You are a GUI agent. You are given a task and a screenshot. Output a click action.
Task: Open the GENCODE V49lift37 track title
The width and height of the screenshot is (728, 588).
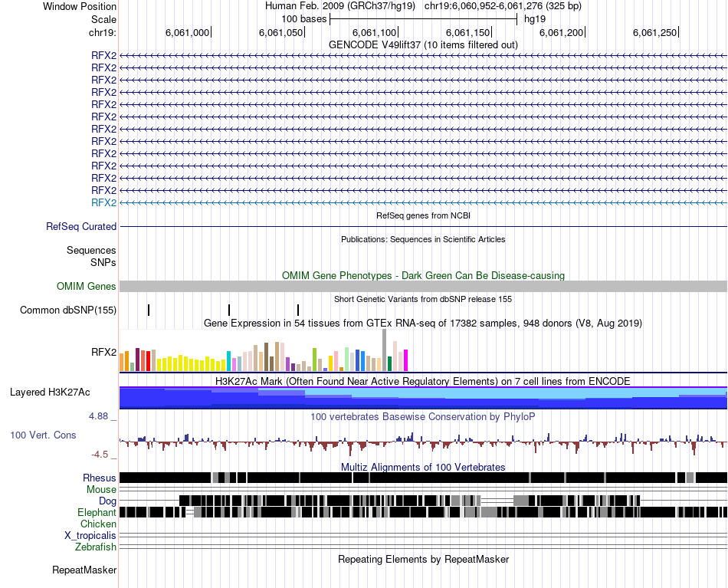(x=423, y=44)
